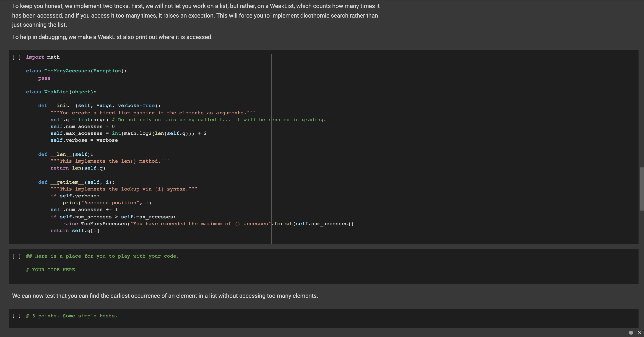Click the 'pass' statement line
Viewport: 644px width, 337px height.
pyautogui.click(x=44, y=78)
